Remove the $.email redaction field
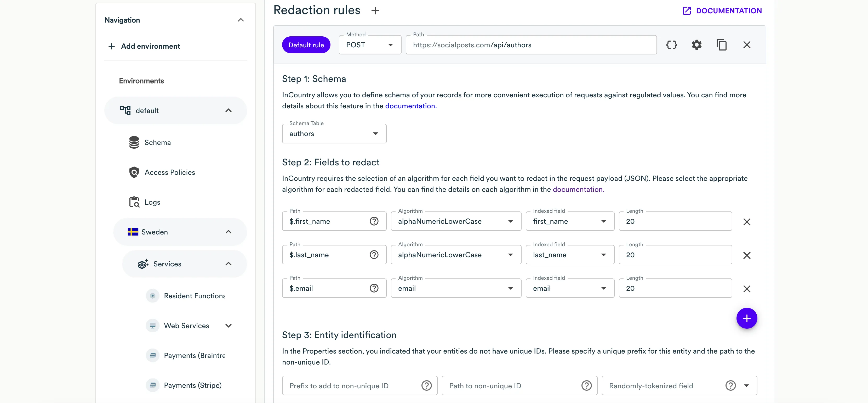The image size is (868, 403). pos(747,289)
